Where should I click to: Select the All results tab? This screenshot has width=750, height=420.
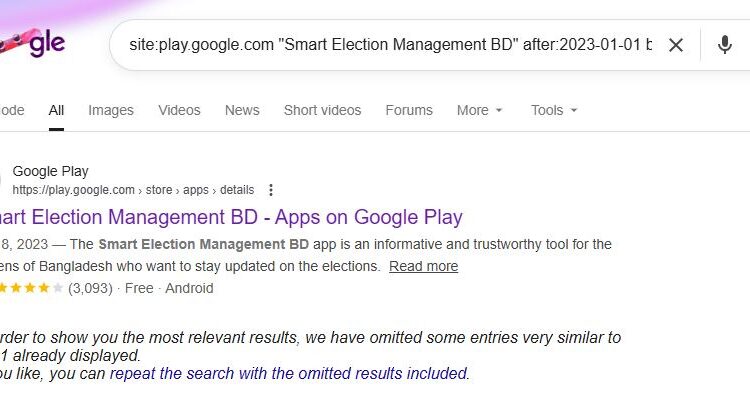pyautogui.click(x=57, y=110)
